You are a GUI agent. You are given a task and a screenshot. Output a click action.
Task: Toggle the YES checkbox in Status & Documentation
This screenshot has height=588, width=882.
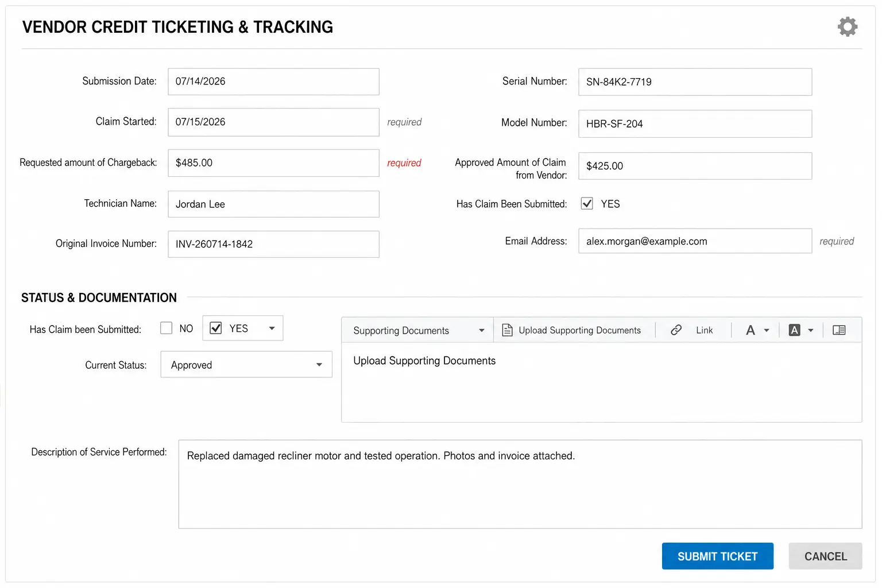pos(216,328)
